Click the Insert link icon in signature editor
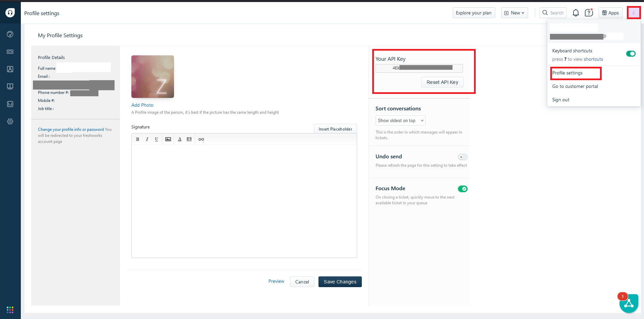 201,139
